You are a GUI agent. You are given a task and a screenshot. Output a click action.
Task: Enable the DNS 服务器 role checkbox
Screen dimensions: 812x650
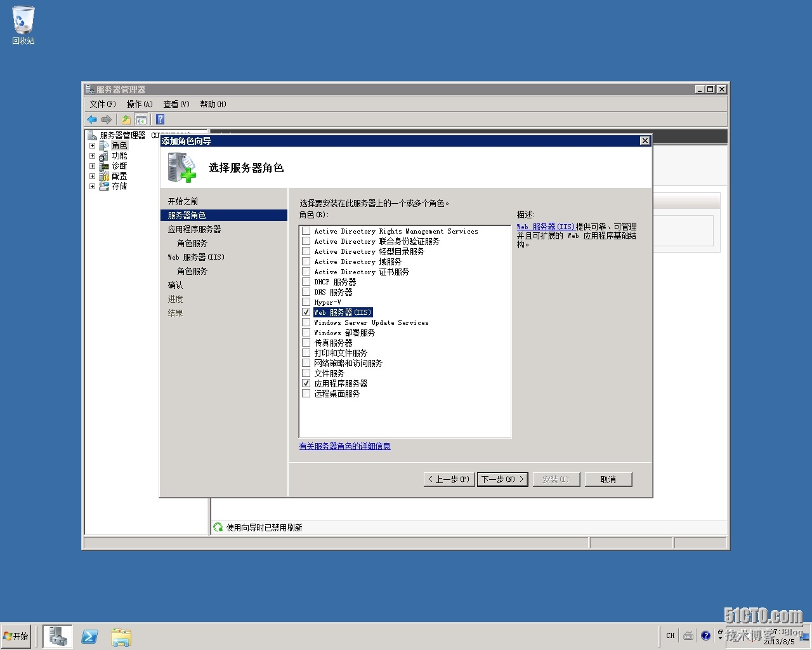coord(306,292)
